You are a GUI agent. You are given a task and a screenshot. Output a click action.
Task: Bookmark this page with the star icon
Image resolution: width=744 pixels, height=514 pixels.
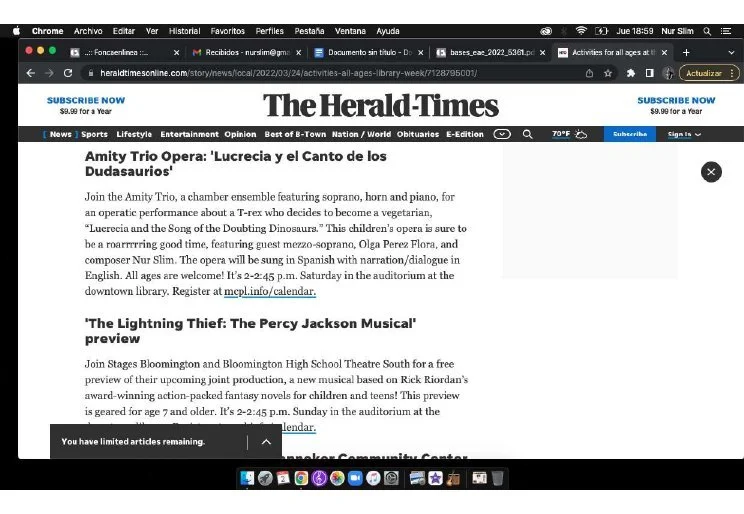pyautogui.click(x=608, y=73)
